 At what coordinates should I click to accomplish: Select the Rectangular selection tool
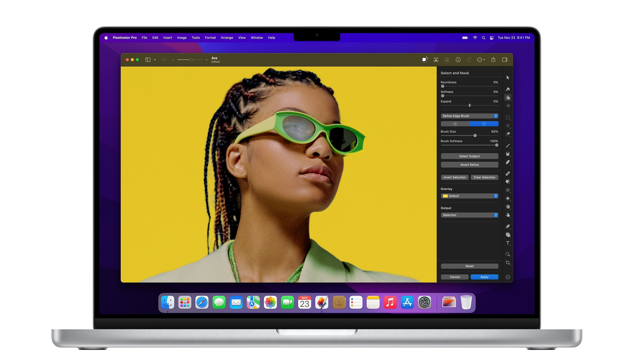pos(508,117)
